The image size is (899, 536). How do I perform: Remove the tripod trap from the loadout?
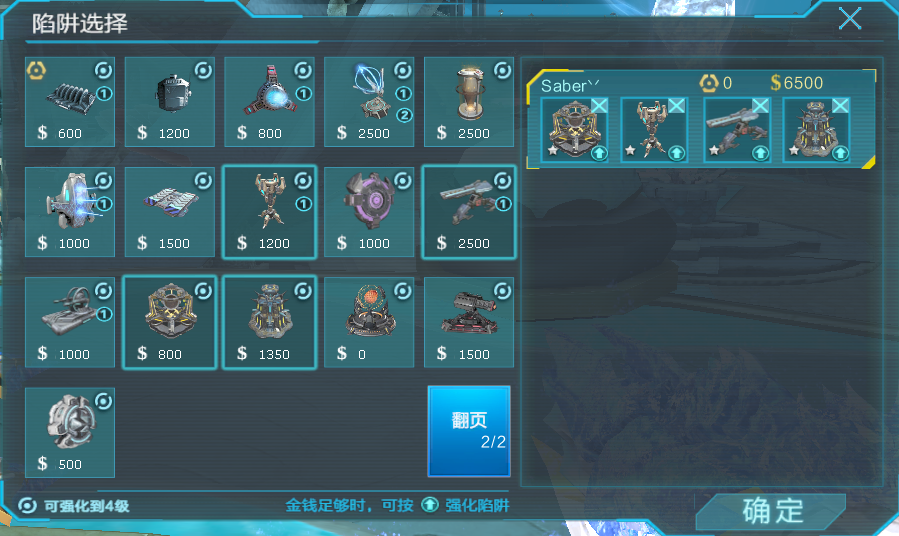(x=677, y=105)
